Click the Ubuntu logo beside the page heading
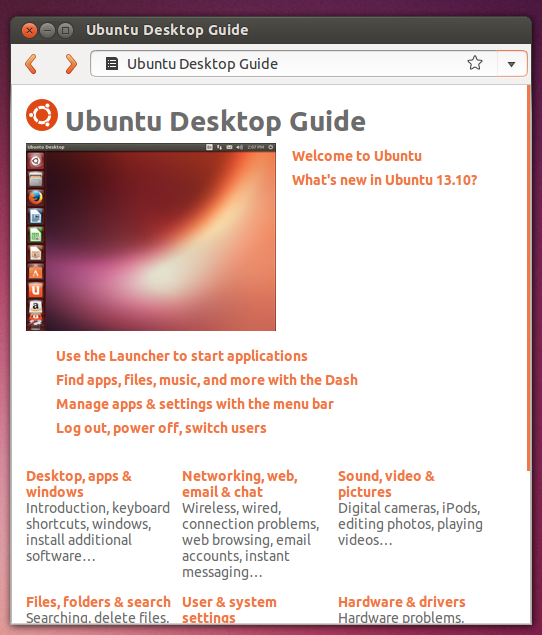Viewport: 542px width, 635px height. 42,115
